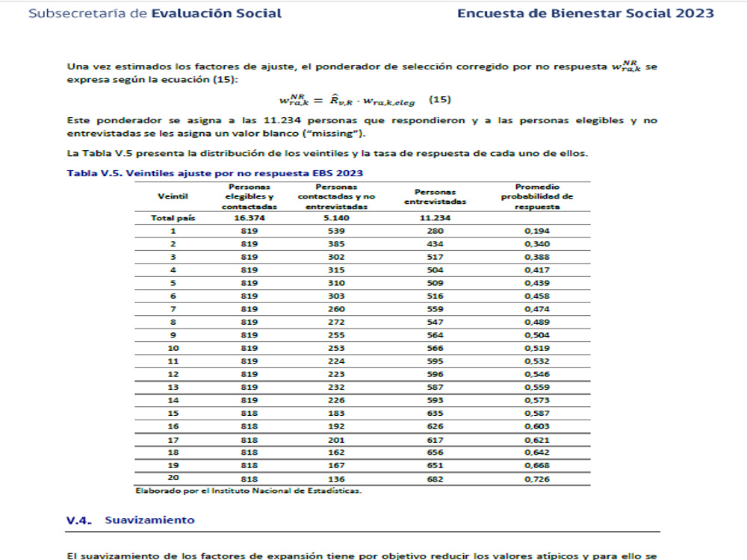Select the value 559 in the table
Viewport: 747px width, 560px height.
tap(435, 309)
